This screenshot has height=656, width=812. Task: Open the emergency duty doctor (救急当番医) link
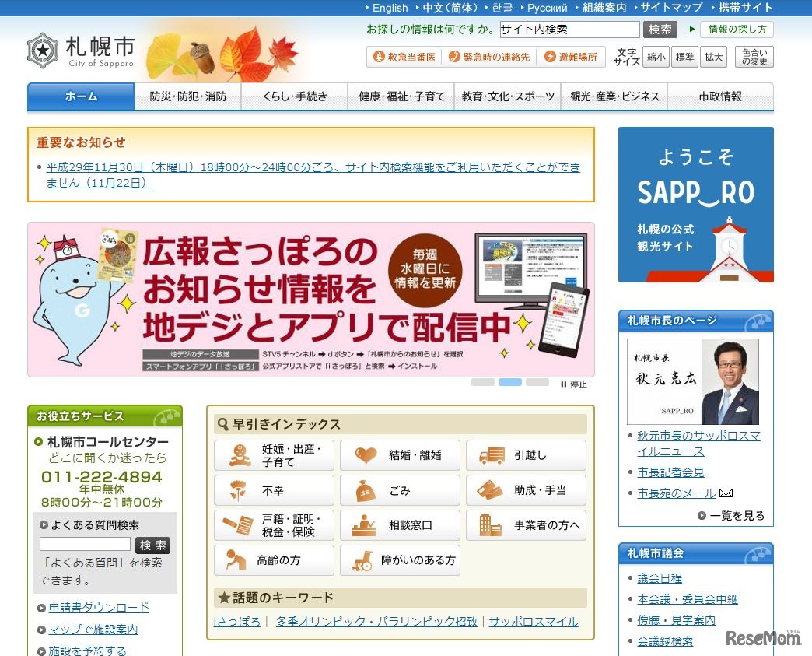tap(405, 57)
